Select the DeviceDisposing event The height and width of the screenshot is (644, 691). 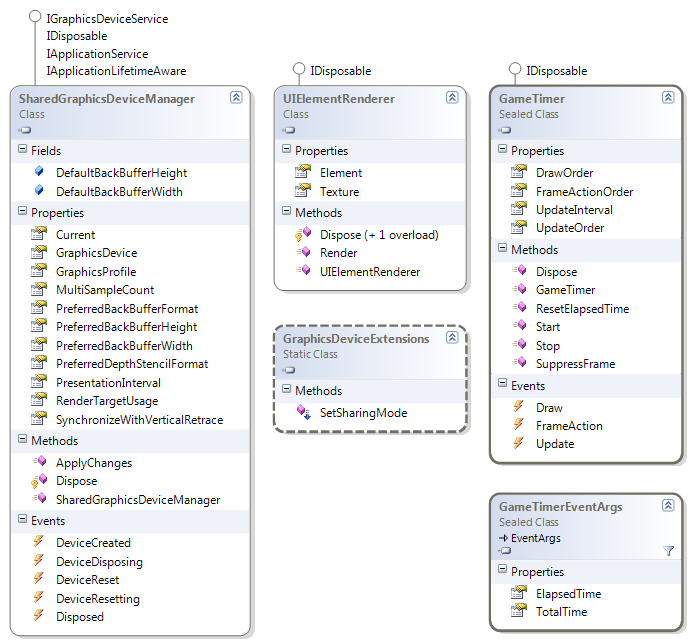coord(99,562)
